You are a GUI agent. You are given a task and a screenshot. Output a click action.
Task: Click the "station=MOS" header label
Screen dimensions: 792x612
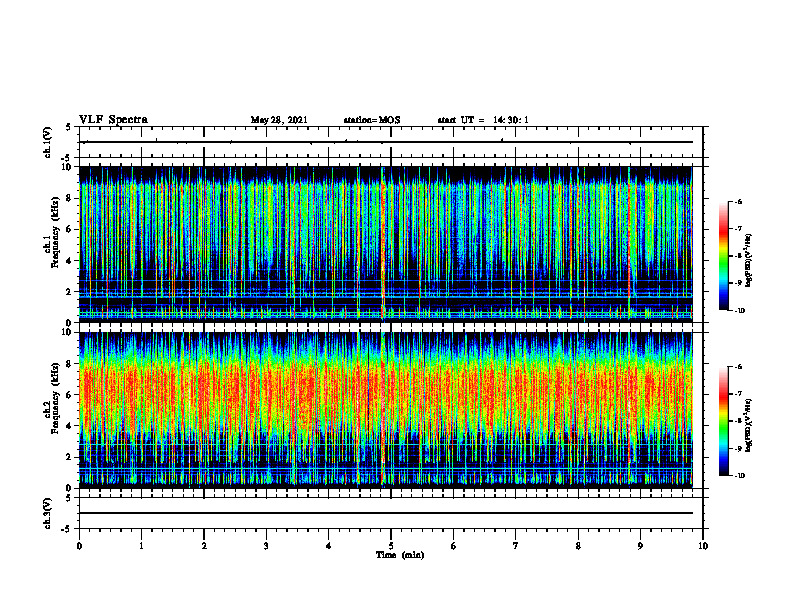(372, 120)
